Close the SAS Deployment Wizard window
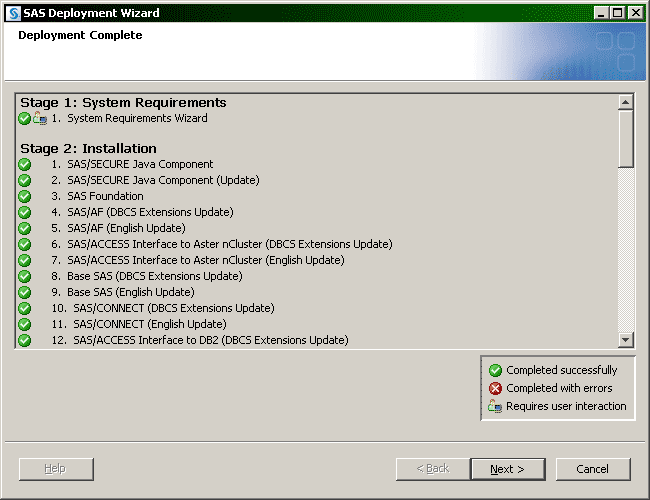This screenshot has height=500, width=650. pyautogui.click(x=635, y=13)
